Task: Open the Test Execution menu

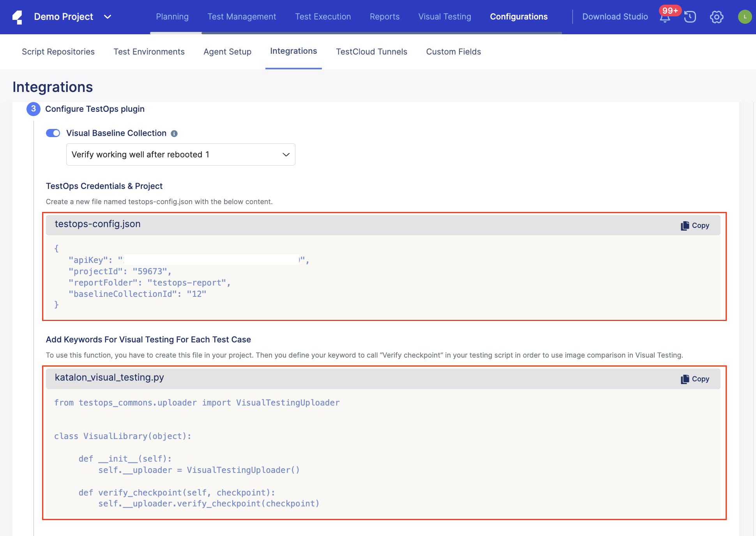Action: coord(323,17)
